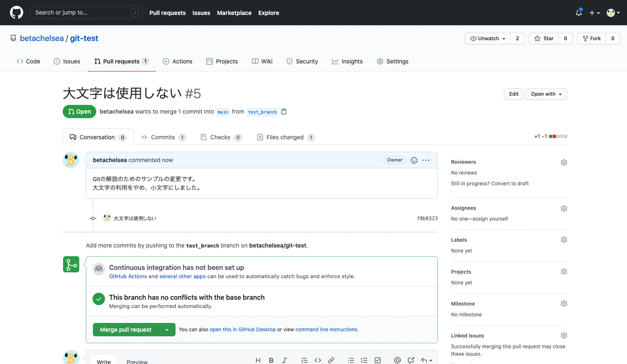Click the sidebar Projects gear icon
The image size is (627, 364).
click(x=564, y=272)
